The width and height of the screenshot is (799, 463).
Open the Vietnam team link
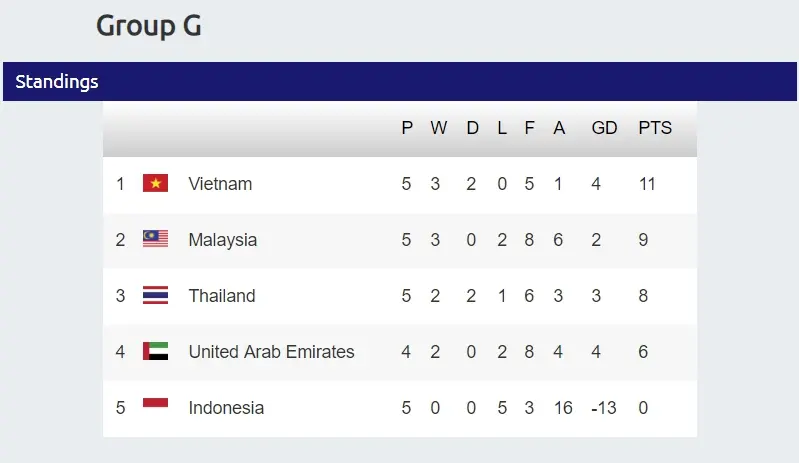coord(220,184)
